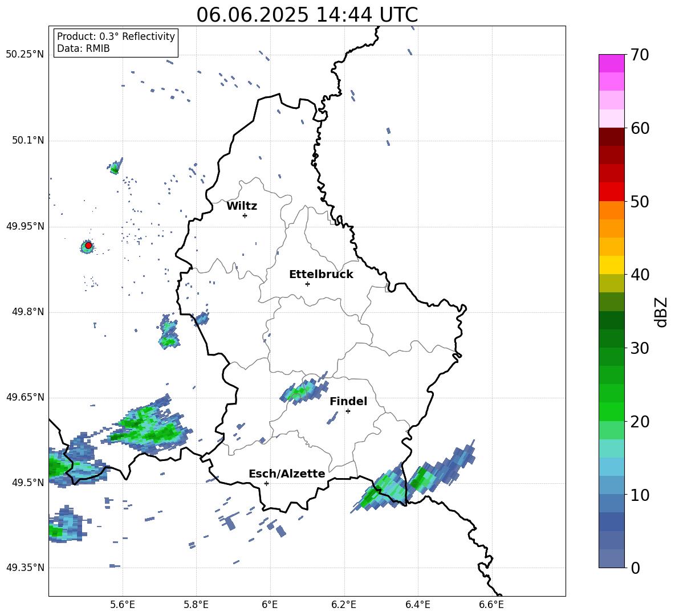Click the Ettelbruck location cross marker

click(x=307, y=284)
